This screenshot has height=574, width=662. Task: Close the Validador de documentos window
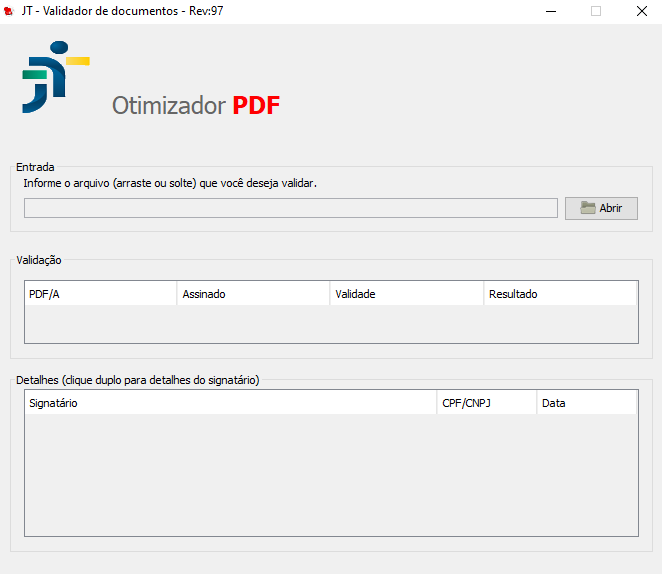pyautogui.click(x=642, y=11)
